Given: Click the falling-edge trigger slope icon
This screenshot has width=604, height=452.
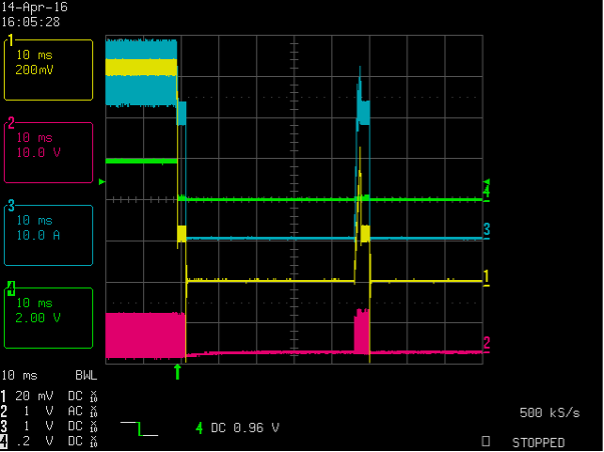Looking at the screenshot, I should [139, 429].
